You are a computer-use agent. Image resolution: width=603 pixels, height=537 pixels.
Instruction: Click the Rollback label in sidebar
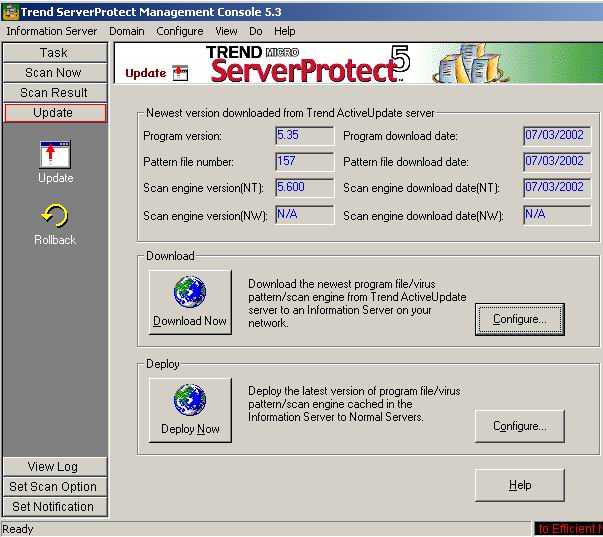tap(55, 240)
